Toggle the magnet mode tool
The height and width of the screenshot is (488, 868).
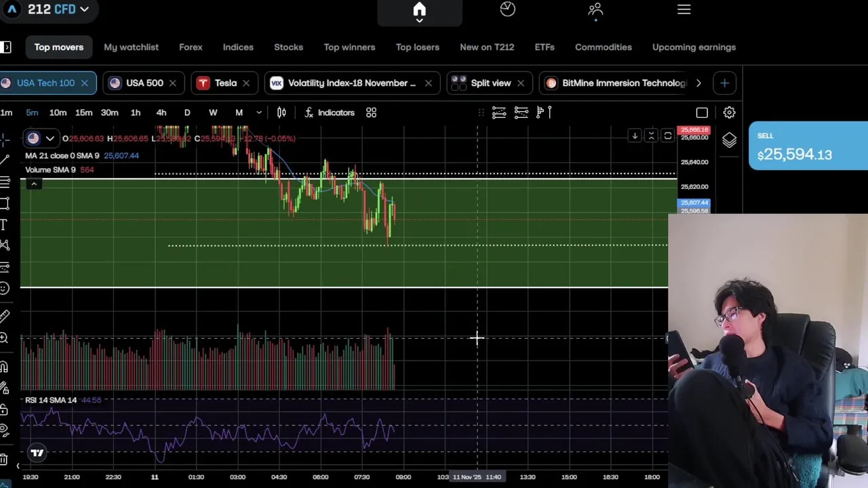[4, 367]
